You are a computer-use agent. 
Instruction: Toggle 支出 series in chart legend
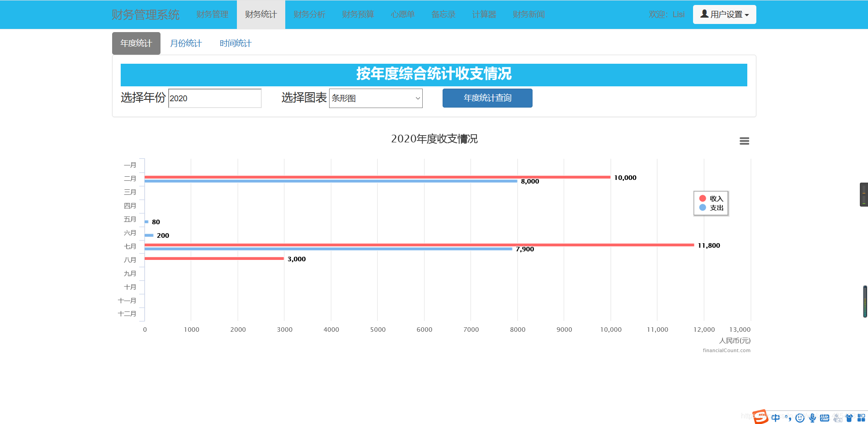coord(711,207)
